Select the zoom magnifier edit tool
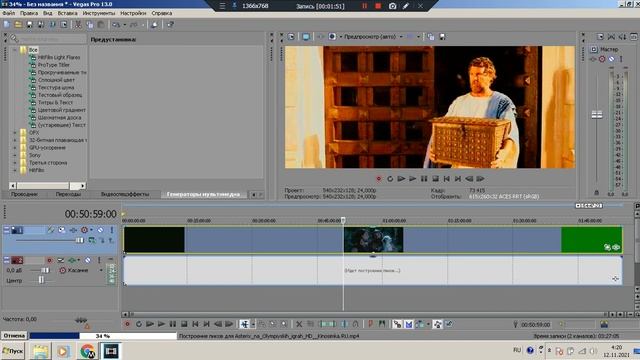The height and width of the screenshot is (360, 640). coord(284,324)
